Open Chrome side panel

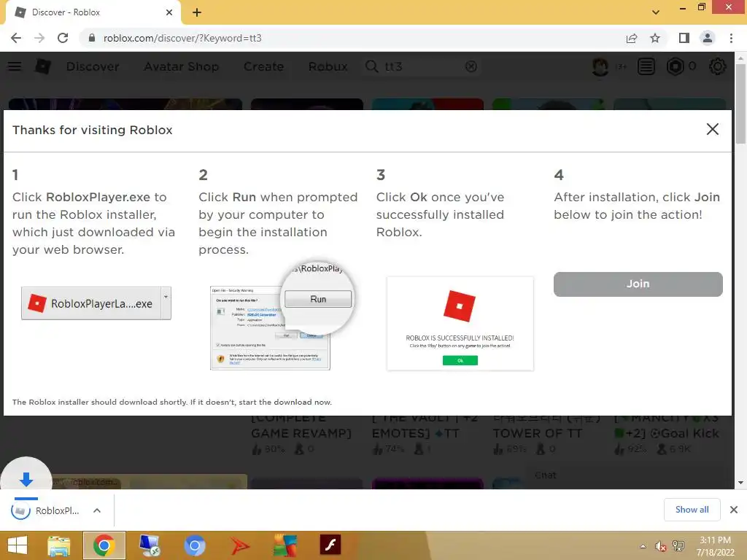(x=684, y=38)
